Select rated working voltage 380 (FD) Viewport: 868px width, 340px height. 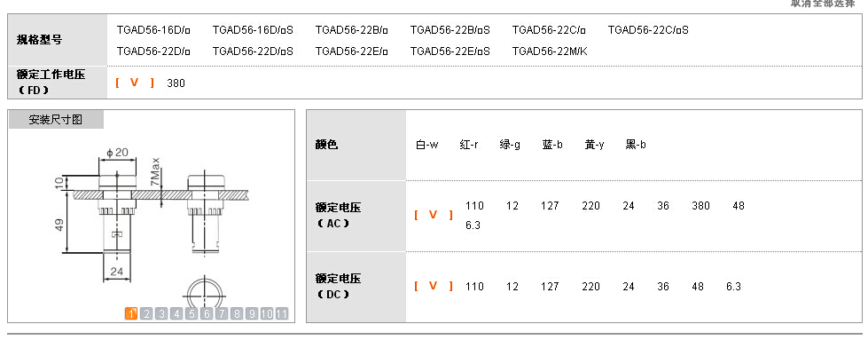[176, 83]
